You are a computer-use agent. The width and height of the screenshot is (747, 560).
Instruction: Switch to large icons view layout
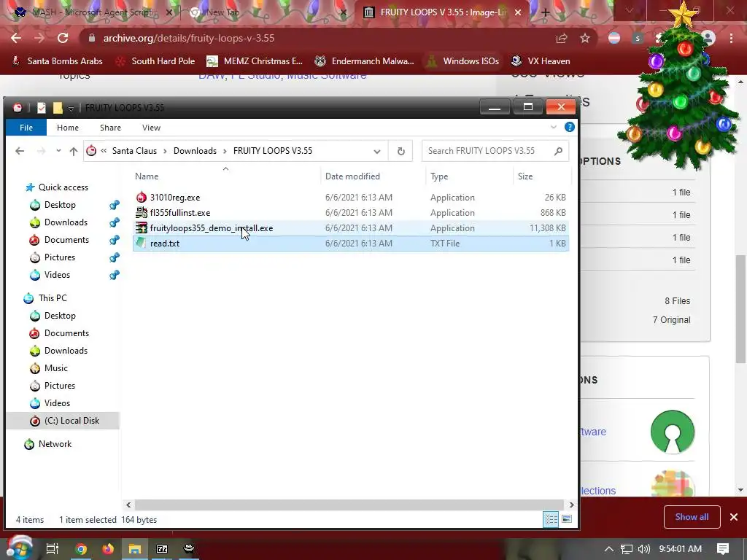pyautogui.click(x=566, y=519)
